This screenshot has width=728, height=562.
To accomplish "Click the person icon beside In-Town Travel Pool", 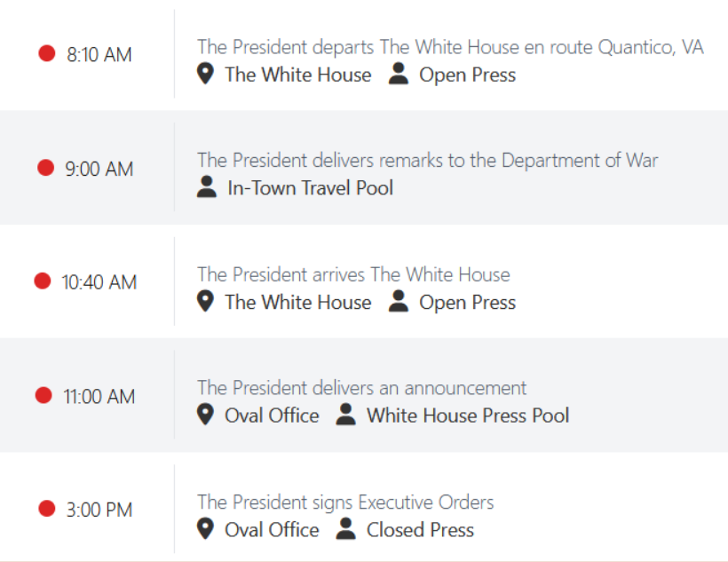I will click(x=207, y=187).
